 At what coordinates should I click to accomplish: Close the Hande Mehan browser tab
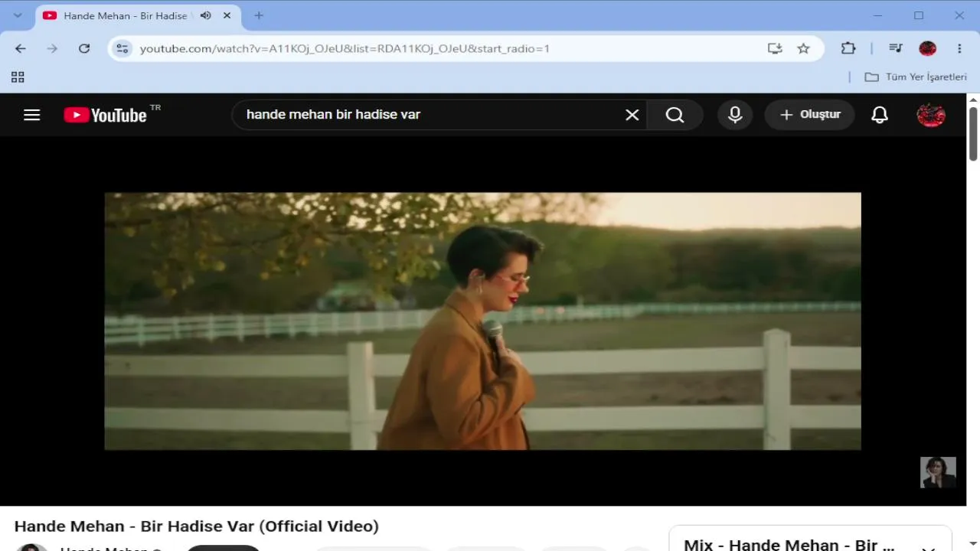[227, 15]
